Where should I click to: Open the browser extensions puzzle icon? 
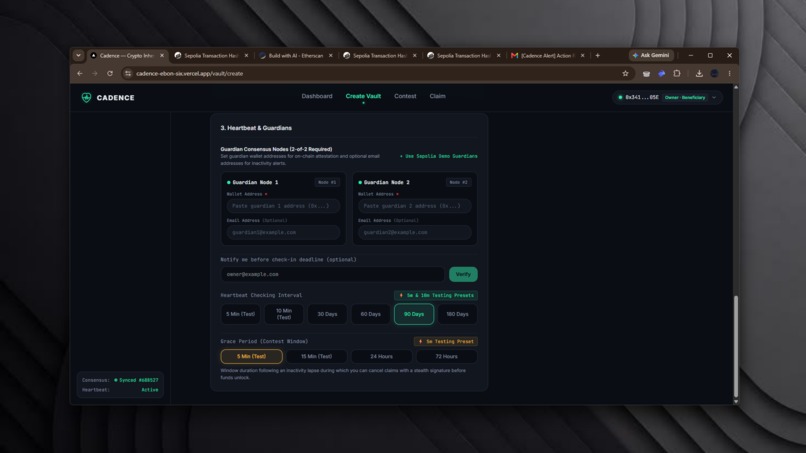pos(677,74)
